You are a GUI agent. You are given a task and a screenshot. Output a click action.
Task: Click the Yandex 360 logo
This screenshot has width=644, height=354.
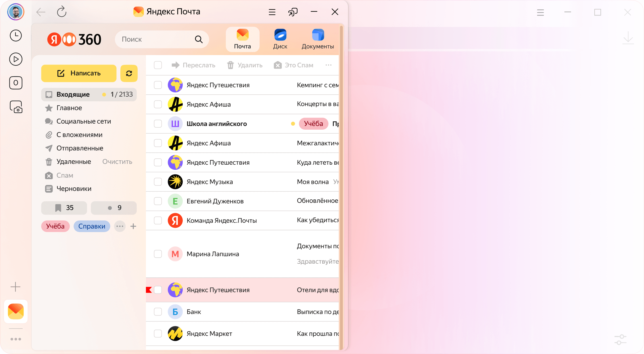(74, 39)
